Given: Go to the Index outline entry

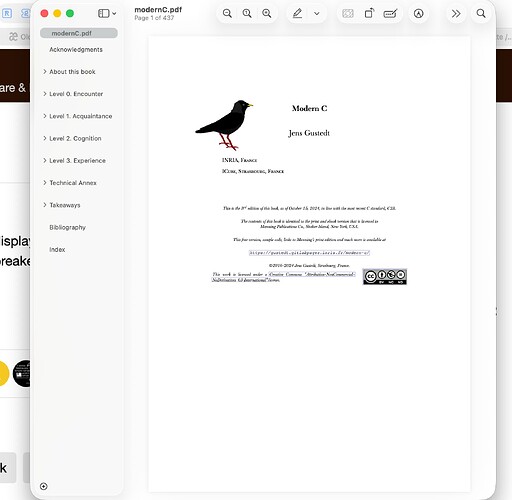Looking at the screenshot, I should point(57,250).
